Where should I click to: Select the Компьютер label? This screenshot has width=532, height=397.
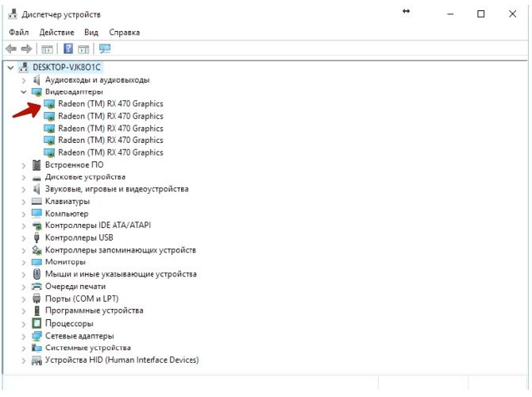click(x=67, y=214)
